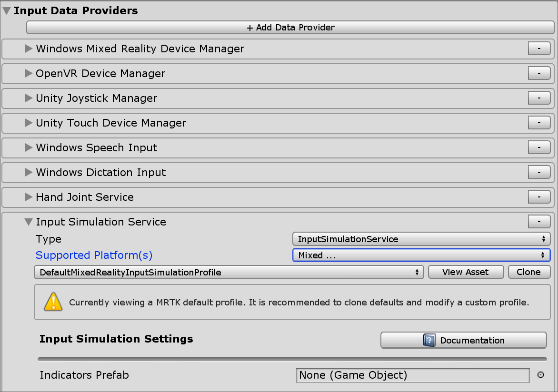This screenshot has width=558, height=392.
Task: Remove OpenVR Device Manager using its minus icon
Action: (x=538, y=73)
